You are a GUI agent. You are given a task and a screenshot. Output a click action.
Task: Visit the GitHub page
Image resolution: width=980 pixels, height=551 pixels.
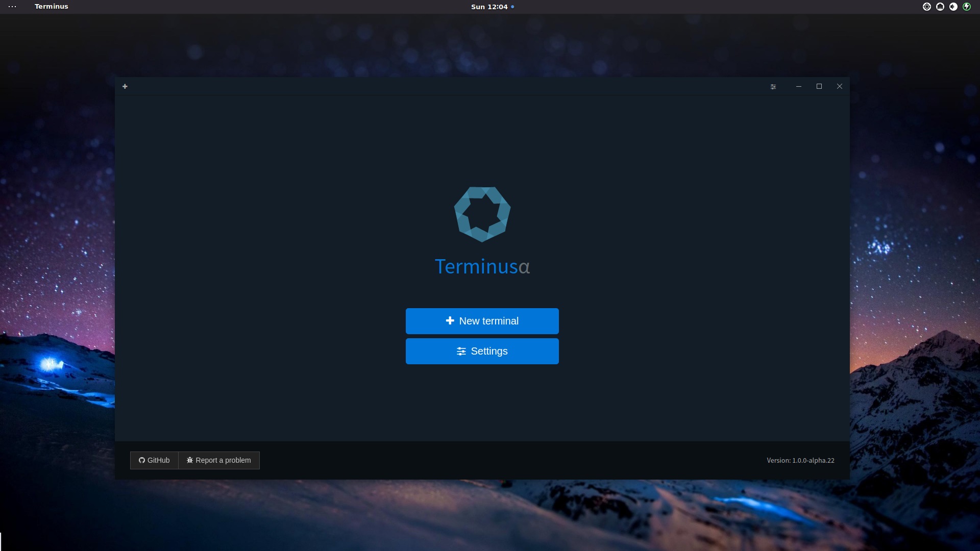pyautogui.click(x=154, y=460)
